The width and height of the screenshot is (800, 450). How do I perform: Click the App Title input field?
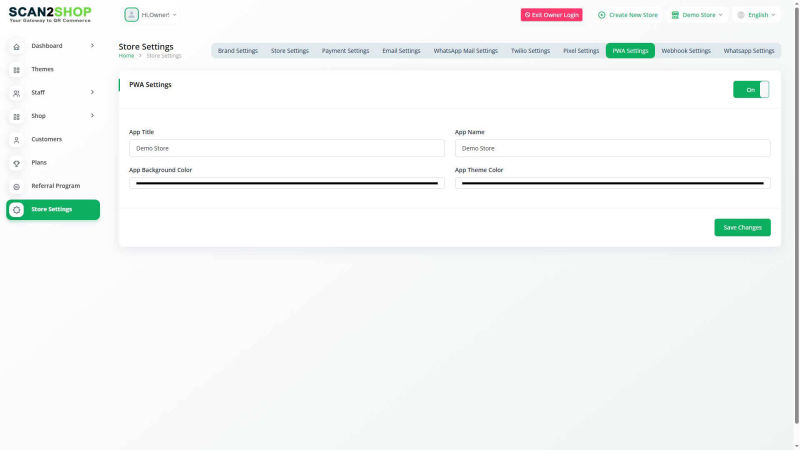pos(286,148)
